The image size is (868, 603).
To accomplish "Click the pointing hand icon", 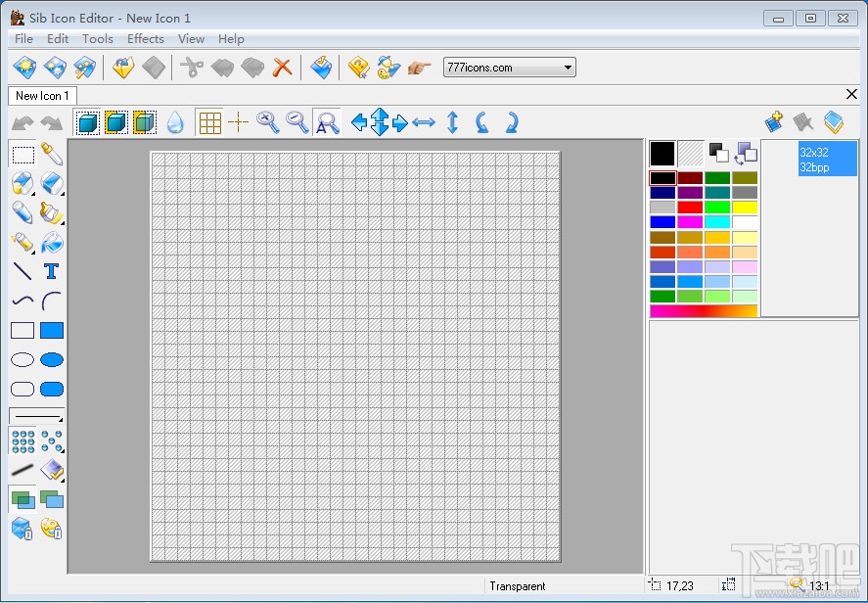I will pyautogui.click(x=419, y=68).
